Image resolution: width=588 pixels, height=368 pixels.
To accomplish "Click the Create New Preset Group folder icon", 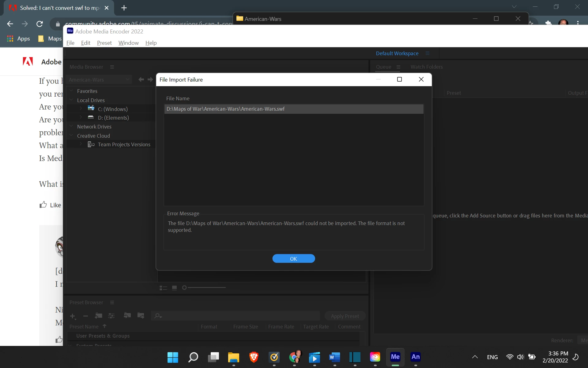I will pos(99,316).
